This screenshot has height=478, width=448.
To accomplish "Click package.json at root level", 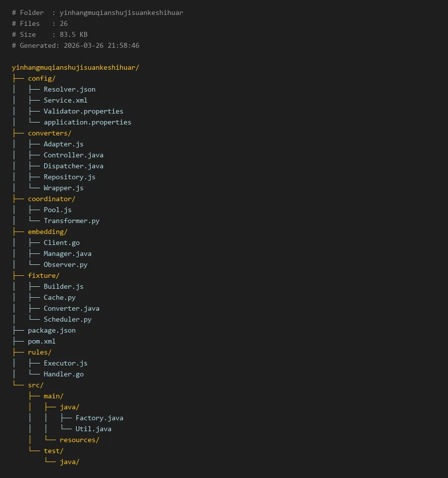I will [51, 330].
